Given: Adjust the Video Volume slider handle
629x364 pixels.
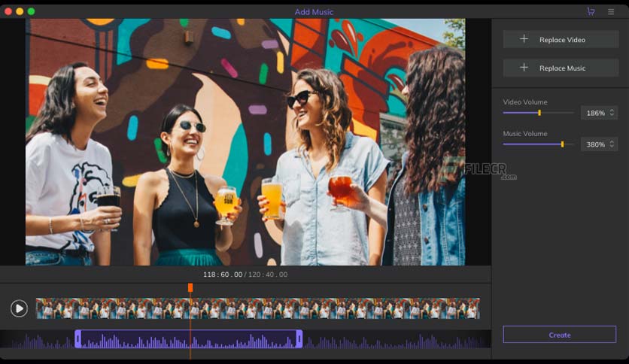Looking at the screenshot, I should click(x=539, y=113).
